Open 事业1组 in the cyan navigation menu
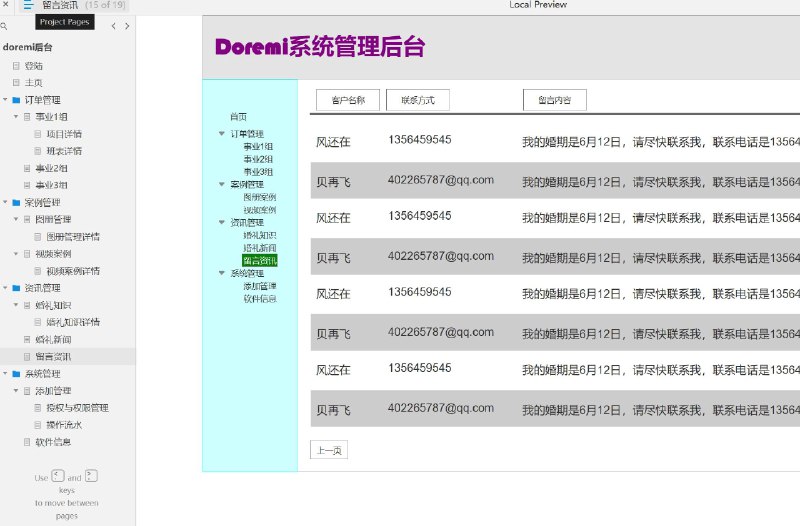 pyautogui.click(x=258, y=146)
